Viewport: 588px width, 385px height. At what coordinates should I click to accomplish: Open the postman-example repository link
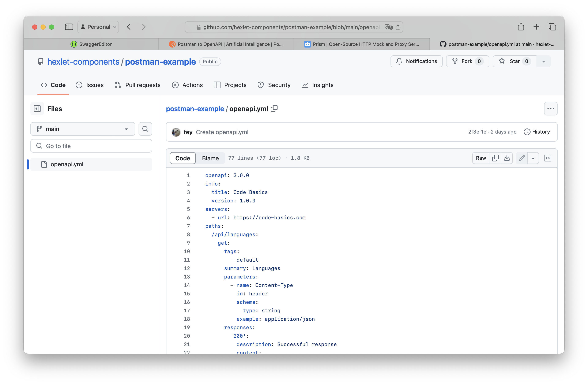160,62
